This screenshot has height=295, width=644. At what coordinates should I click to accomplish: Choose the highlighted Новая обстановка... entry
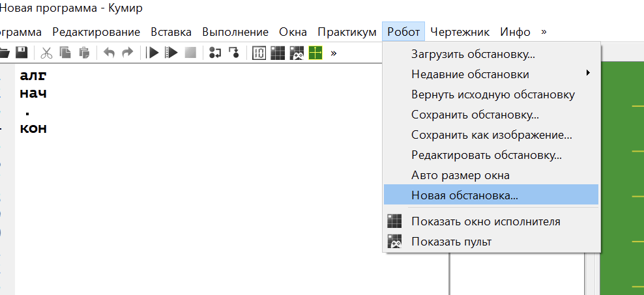pos(491,195)
